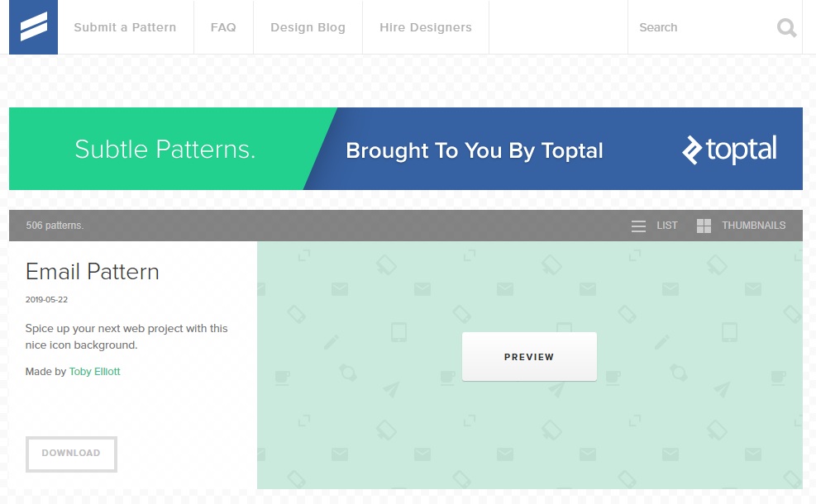Switch to THUMBNAILS view
Image resolution: width=816 pixels, height=504 pixels.
753,226
